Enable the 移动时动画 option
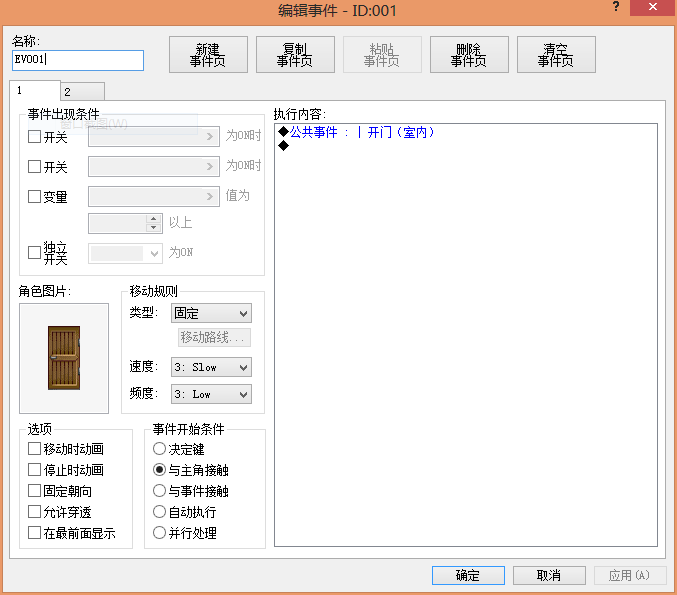 (35, 449)
